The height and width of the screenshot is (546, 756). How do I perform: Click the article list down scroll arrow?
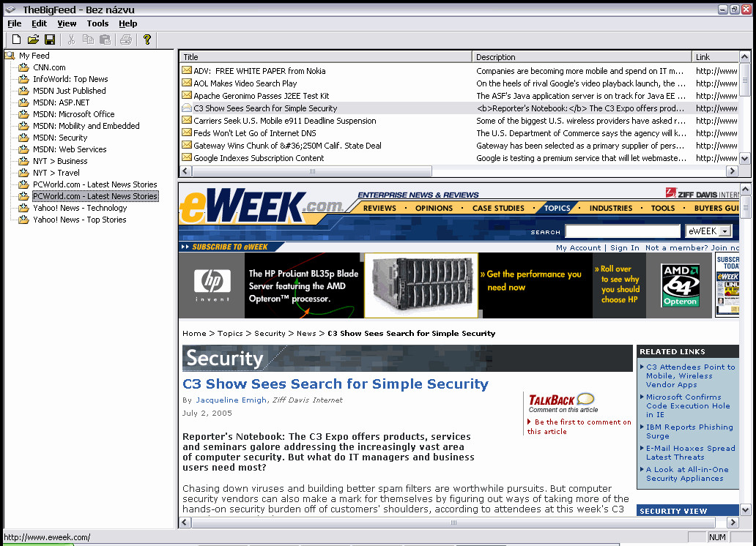tap(744, 158)
